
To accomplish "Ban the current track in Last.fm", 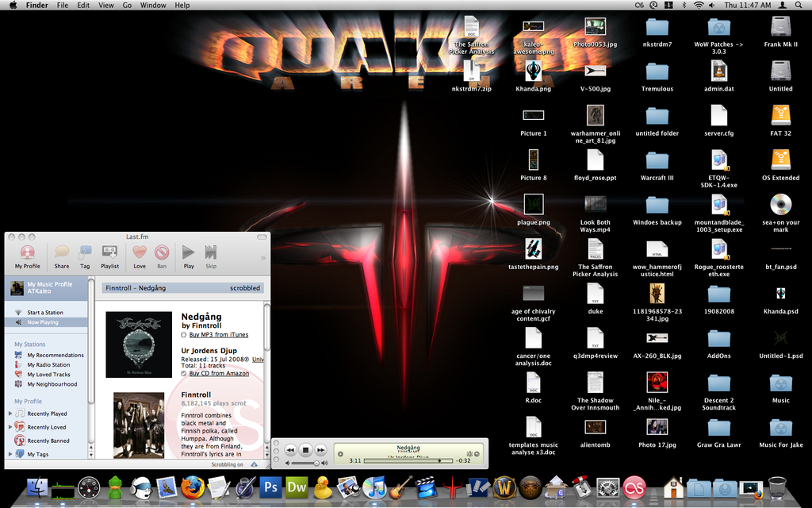I will [162, 257].
